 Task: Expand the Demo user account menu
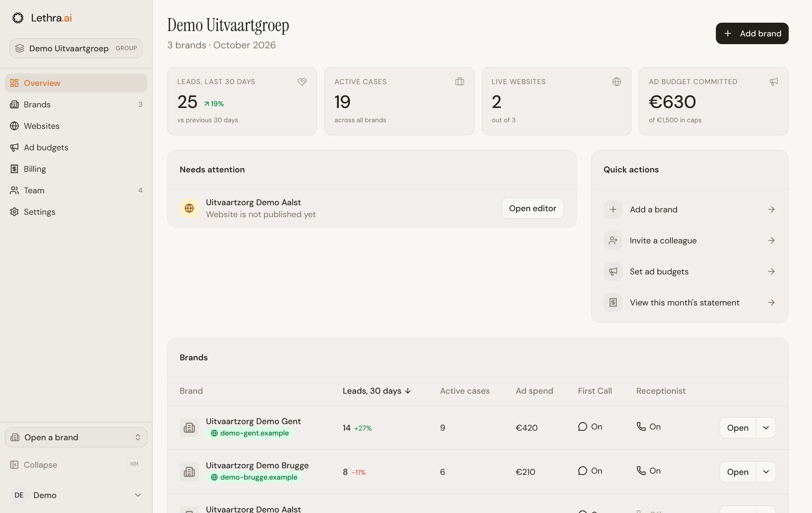pyautogui.click(x=76, y=495)
